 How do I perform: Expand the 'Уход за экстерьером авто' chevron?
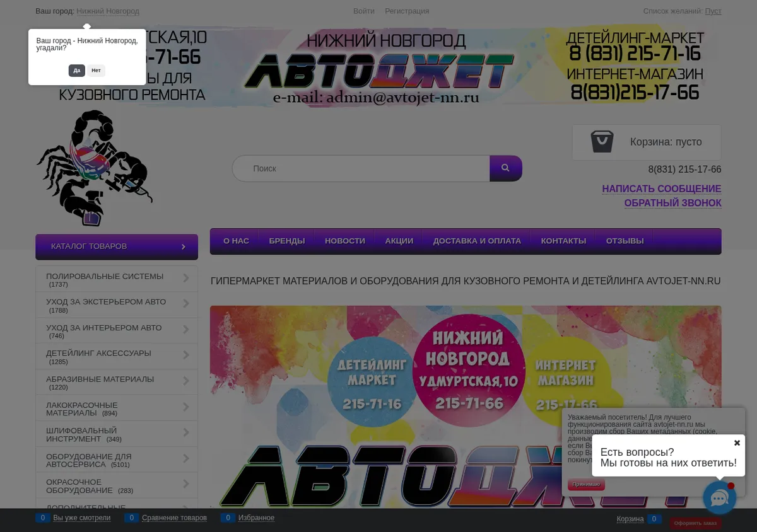click(186, 304)
